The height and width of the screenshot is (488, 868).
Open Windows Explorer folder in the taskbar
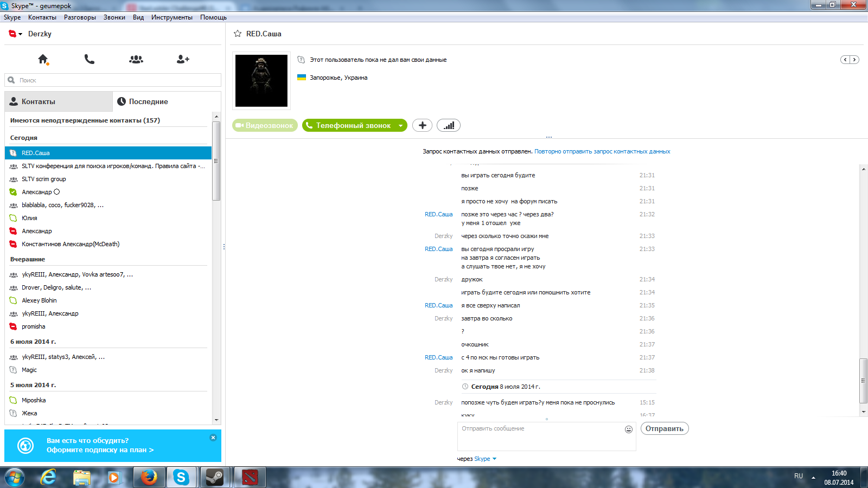pos(82,477)
